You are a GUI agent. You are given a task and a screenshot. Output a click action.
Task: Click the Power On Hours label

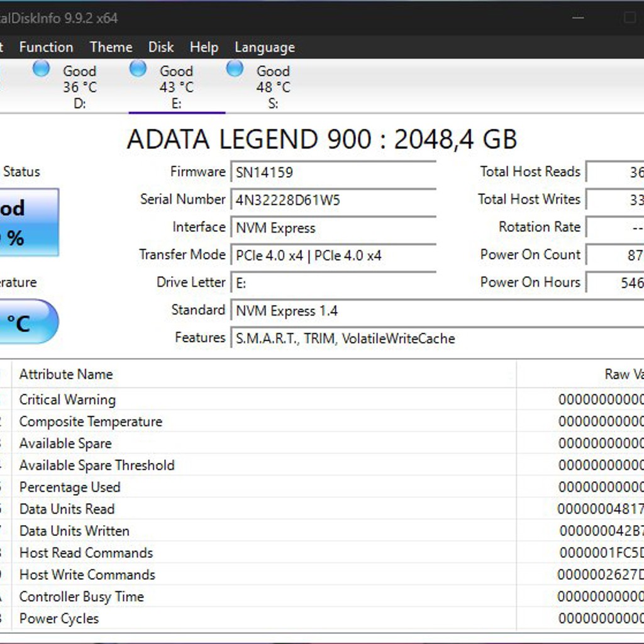tap(530, 282)
